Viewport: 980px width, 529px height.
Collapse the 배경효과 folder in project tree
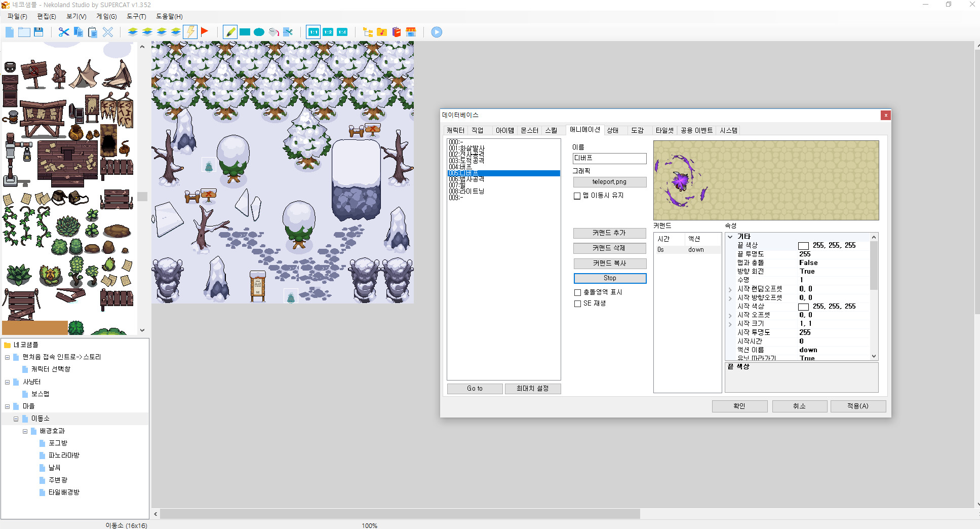point(25,431)
